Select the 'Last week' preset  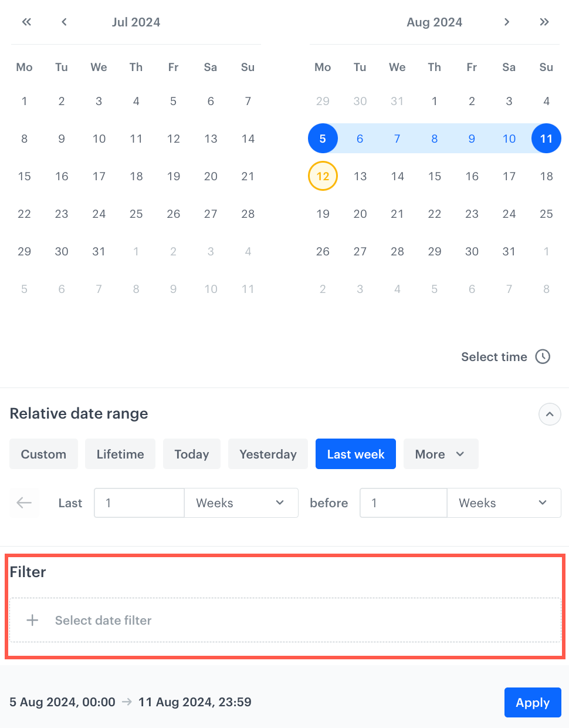355,454
